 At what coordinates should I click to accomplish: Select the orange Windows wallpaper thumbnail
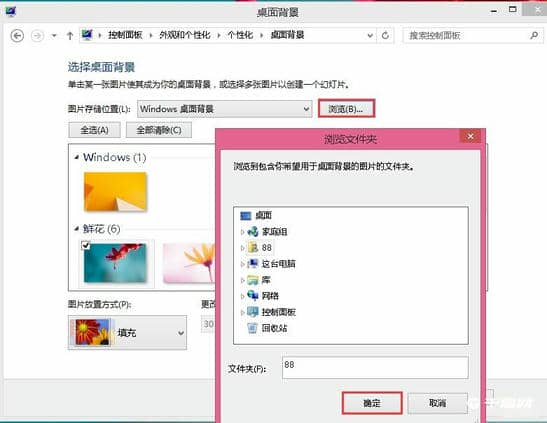click(115, 191)
